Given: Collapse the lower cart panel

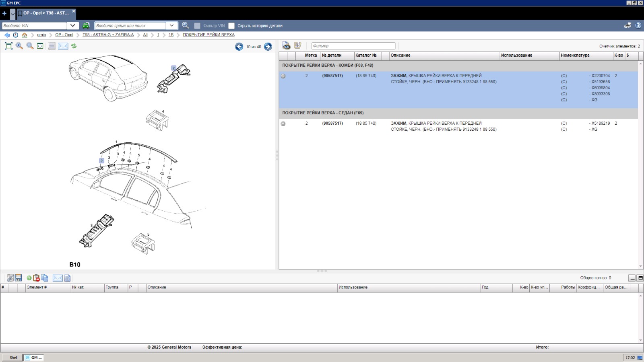Looking at the screenshot, I should coord(632,278).
